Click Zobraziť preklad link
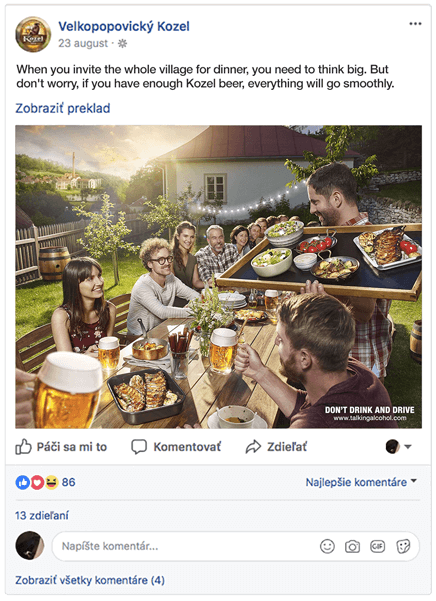The image size is (436, 601). click(63, 108)
